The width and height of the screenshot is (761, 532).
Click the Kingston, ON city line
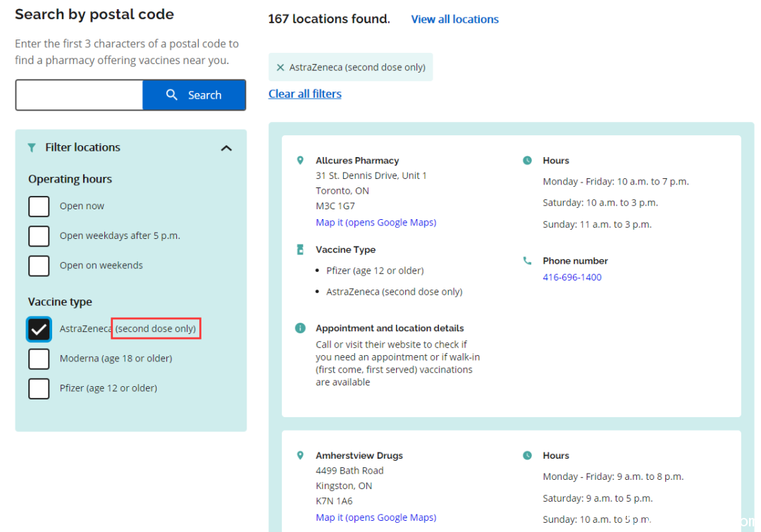click(x=344, y=486)
